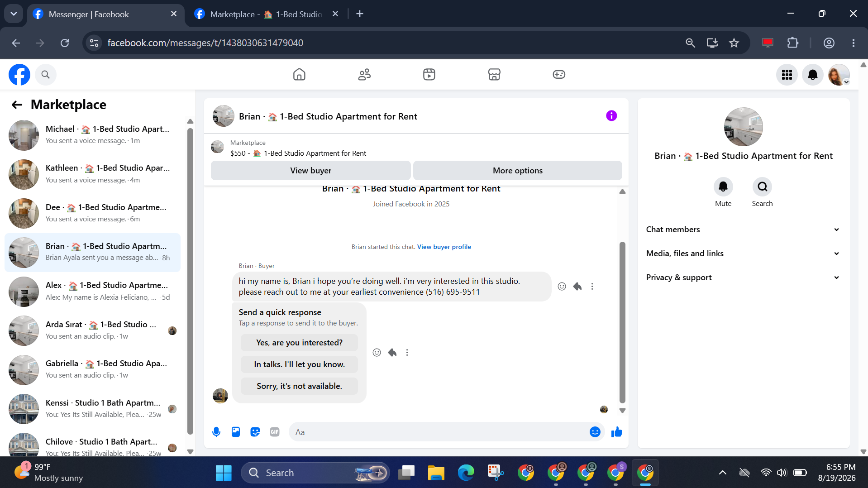The image size is (868, 488).
Task: Open more actions for Brian's message
Action: pyautogui.click(x=592, y=287)
